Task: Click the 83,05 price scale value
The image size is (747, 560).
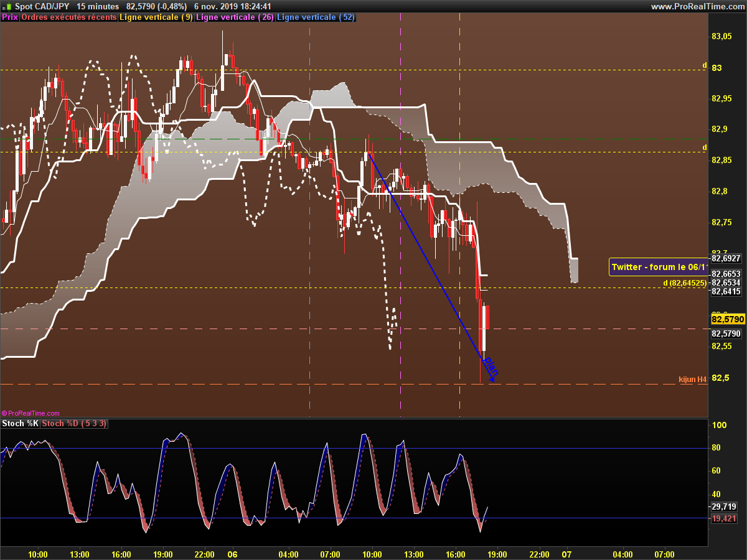Action: pyautogui.click(x=721, y=37)
